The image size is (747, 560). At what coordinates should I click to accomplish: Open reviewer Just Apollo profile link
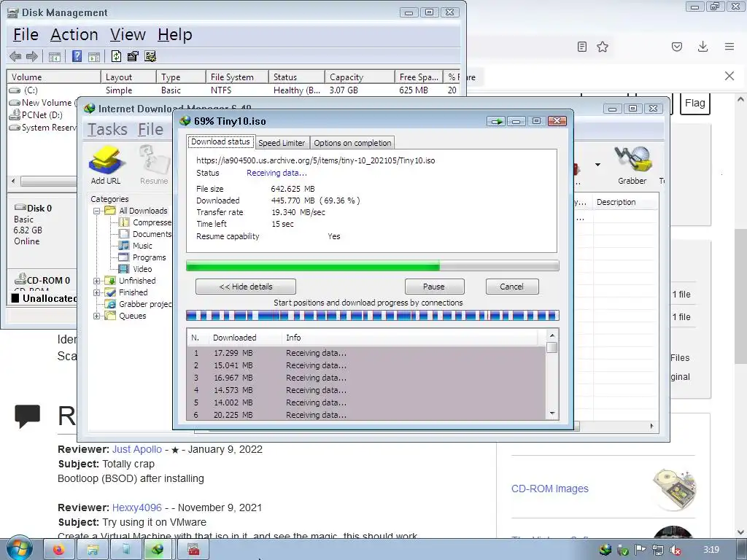(136, 449)
